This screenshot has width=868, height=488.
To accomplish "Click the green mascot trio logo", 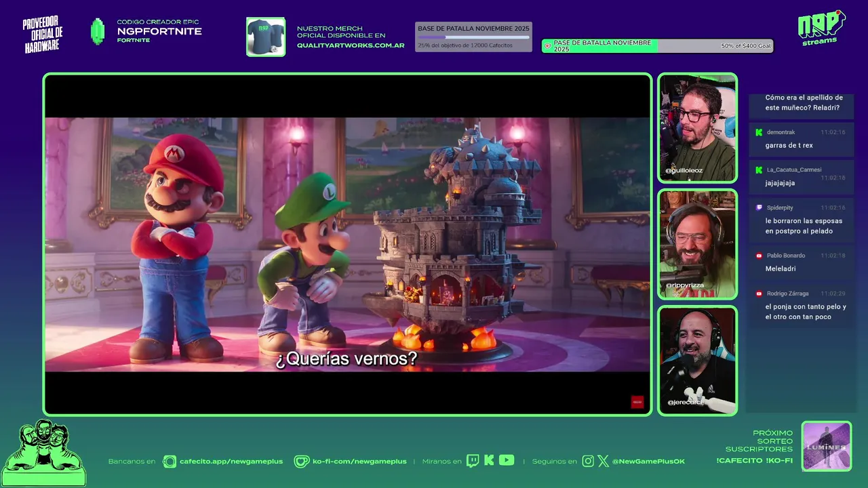I will pos(43,453).
